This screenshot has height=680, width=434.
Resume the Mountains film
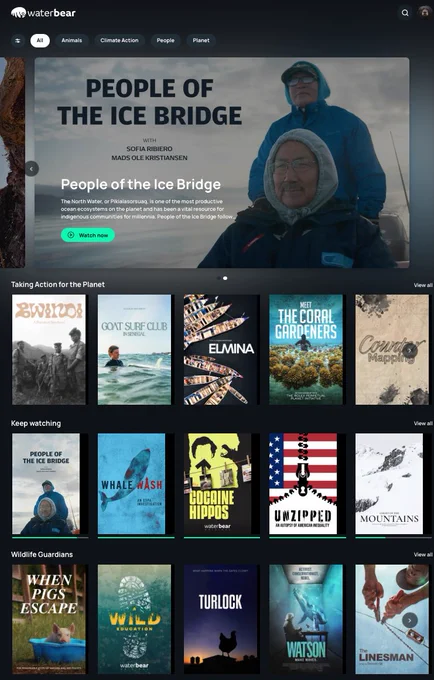click(389, 484)
